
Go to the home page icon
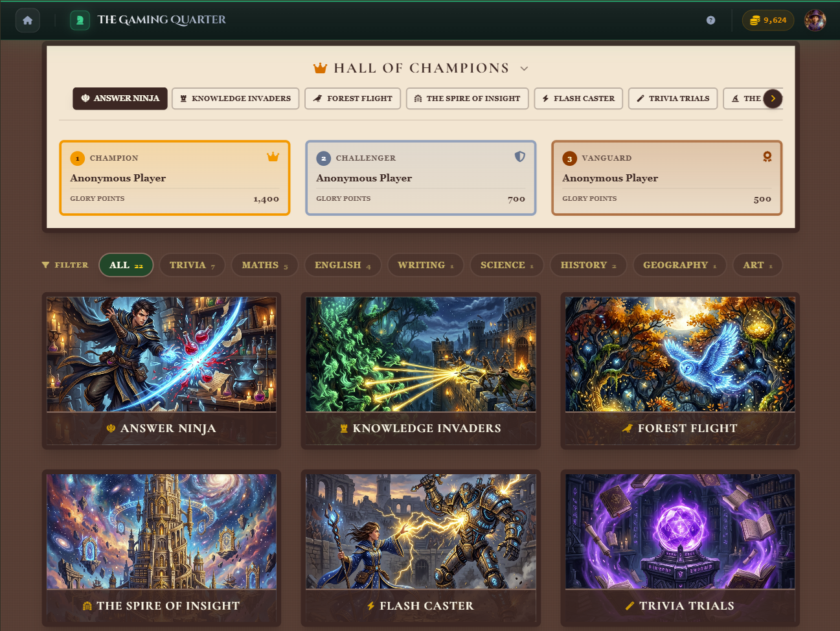coord(27,20)
